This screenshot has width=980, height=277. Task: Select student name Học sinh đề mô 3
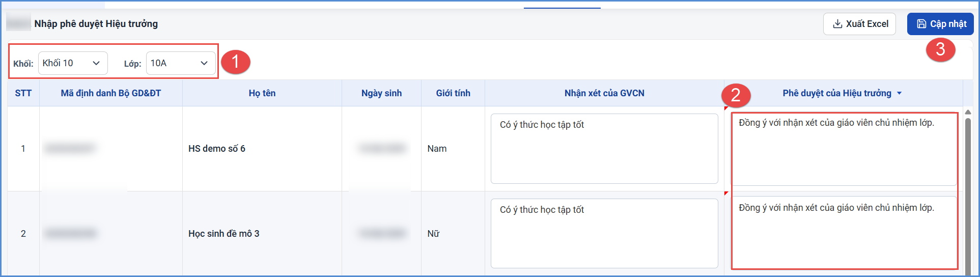point(224,234)
